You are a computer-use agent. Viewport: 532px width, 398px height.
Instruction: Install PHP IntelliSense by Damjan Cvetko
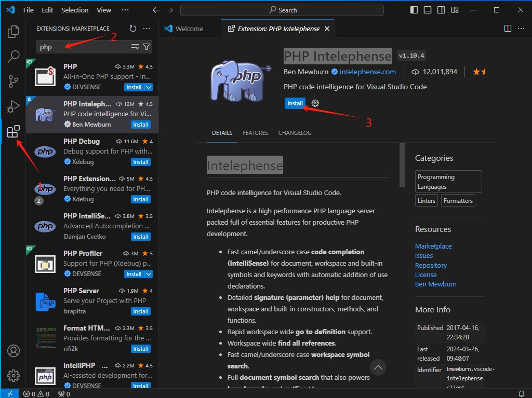[x=140, y=237]
